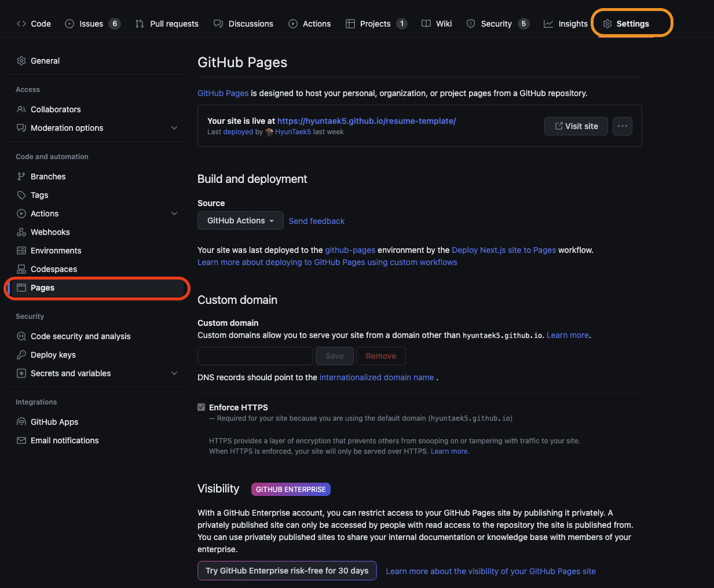714x588 pixels.
Task: Click the Moderation options comment icon
Action: click(x=21, y=128)
